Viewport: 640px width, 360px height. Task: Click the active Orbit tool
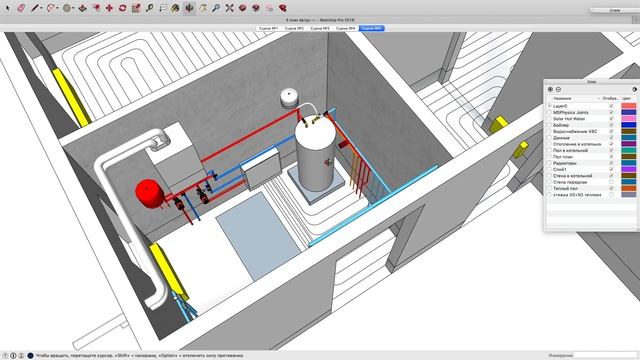(x=189, y=8)
